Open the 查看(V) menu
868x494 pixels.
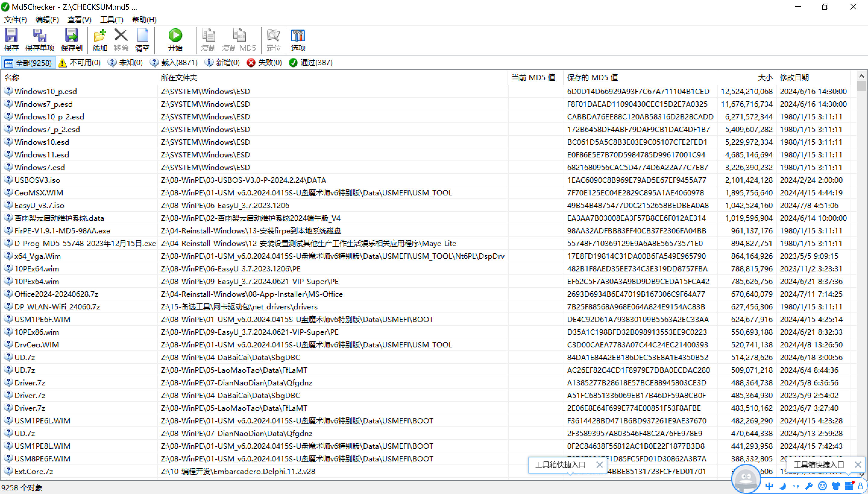[x=79, y=20]
